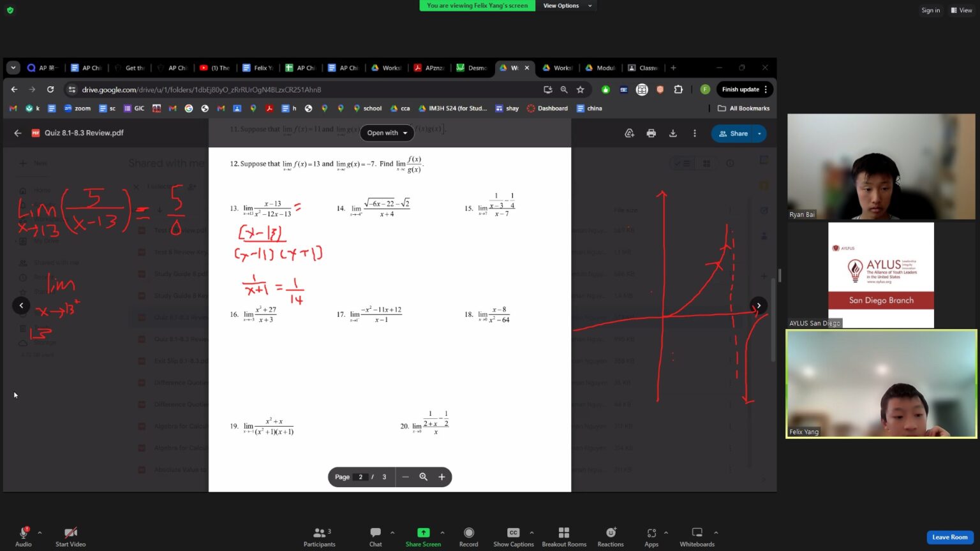Reload the page in Chrome
980x551 pixels.
(50, 89)
